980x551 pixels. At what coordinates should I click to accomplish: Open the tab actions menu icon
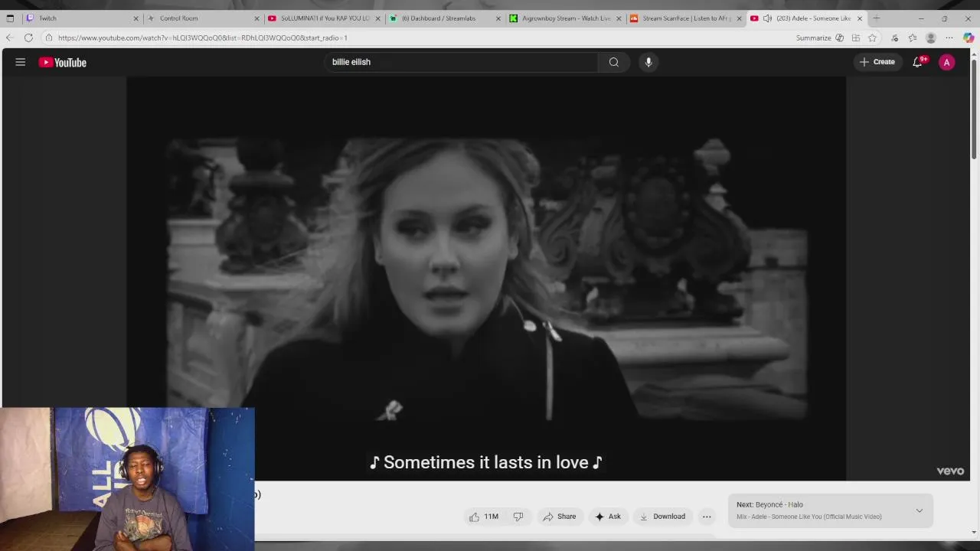(x=10, y=18)
